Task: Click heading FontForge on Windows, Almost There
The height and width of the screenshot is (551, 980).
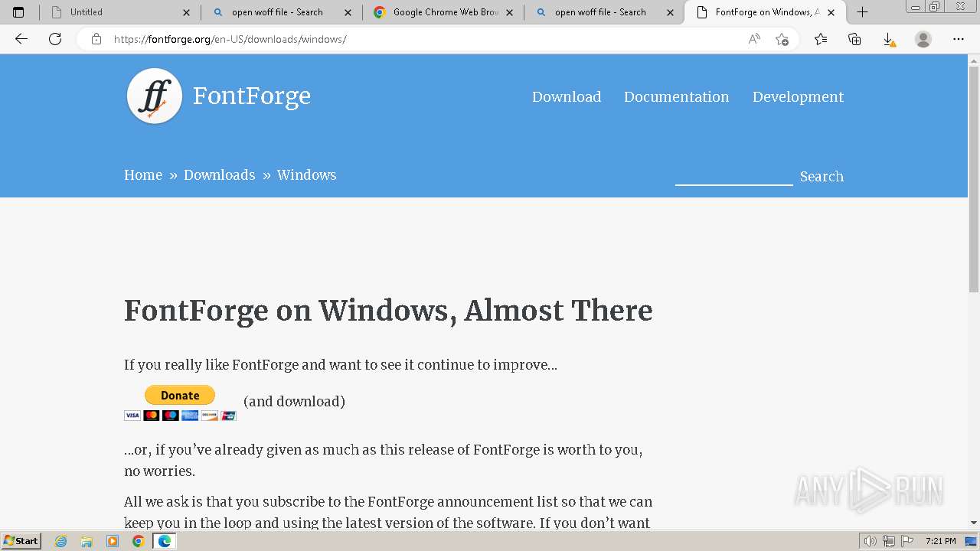Action: 388,311
